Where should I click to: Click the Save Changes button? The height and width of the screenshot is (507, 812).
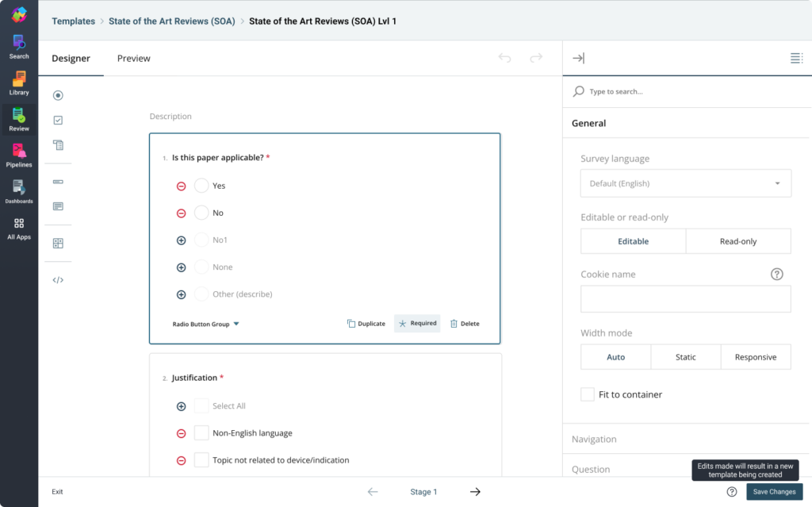(774, 492)
